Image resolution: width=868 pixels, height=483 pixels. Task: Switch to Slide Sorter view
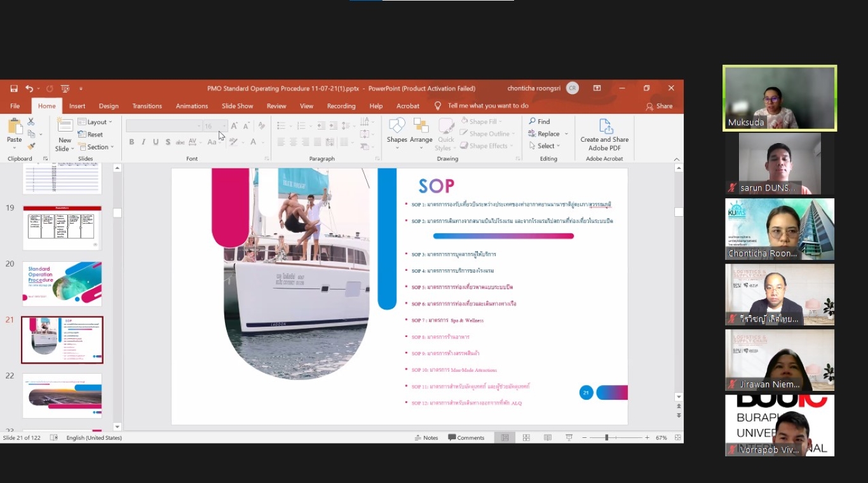(526, 437)
